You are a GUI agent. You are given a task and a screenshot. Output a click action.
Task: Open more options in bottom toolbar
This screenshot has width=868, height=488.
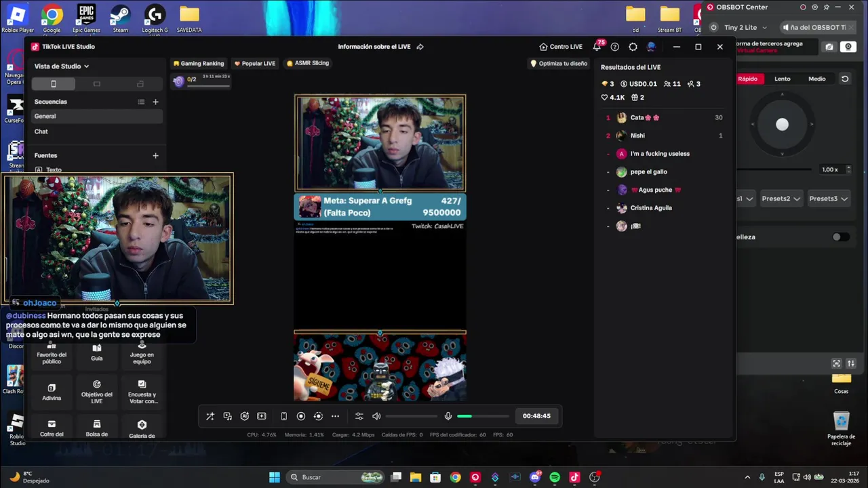[x=335, y=416]
